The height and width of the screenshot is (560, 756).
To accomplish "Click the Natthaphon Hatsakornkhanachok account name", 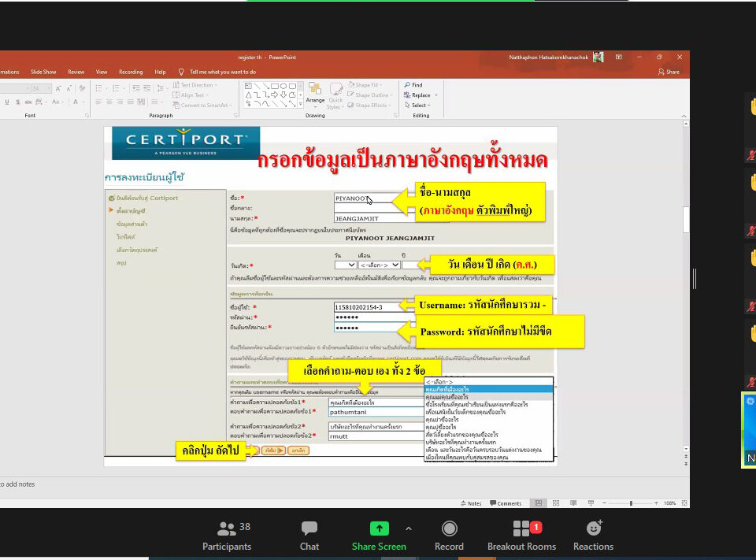I will 549,57.
